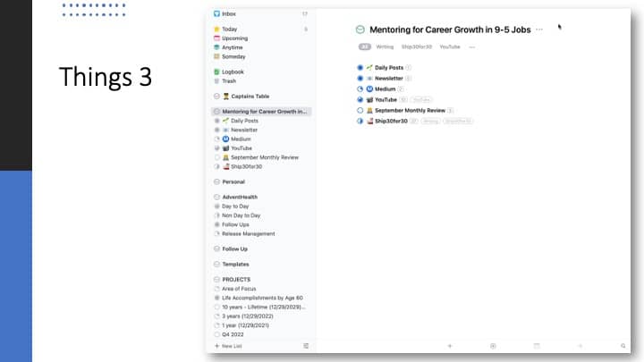Show more tag filters ellipsis
Viewport: 644px width, 362px height.
tap(472, 46)
